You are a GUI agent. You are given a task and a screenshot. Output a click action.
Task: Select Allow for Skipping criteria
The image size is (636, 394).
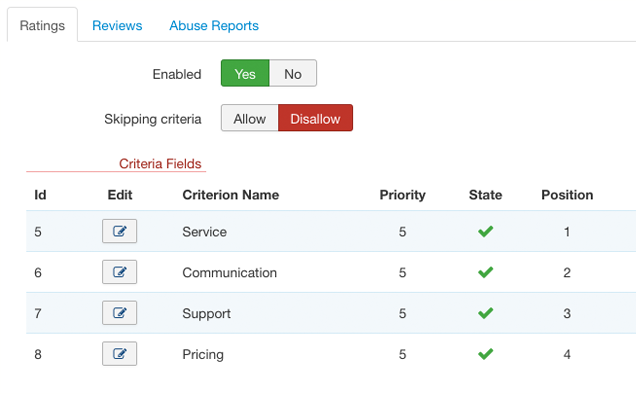click(x=249, y=118)
